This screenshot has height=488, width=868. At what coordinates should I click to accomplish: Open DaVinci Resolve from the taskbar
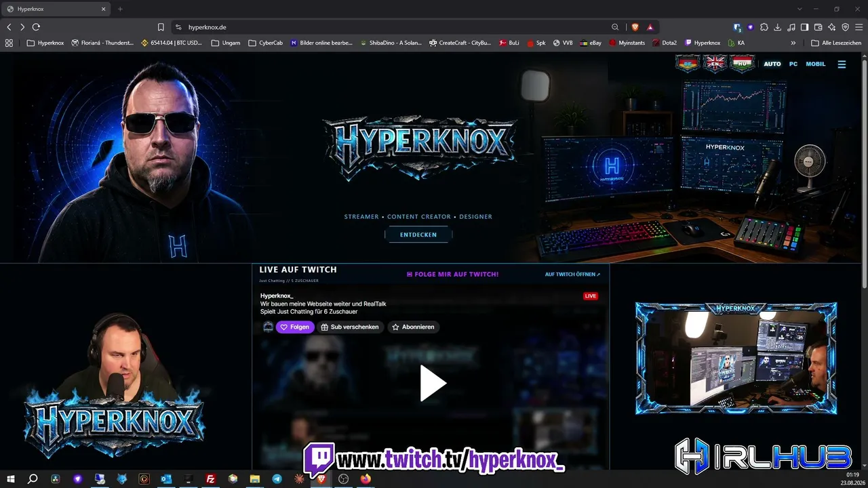[x=56, y=479]
